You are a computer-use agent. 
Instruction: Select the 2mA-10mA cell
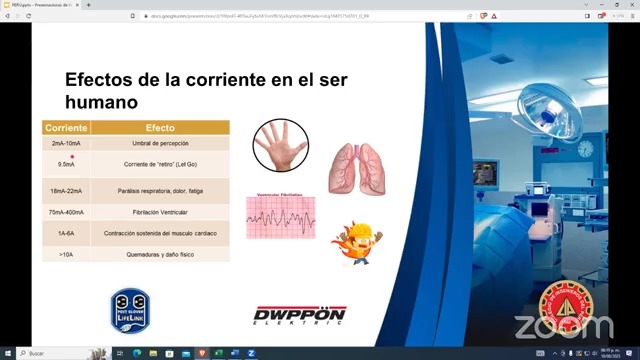click(66, 143)
